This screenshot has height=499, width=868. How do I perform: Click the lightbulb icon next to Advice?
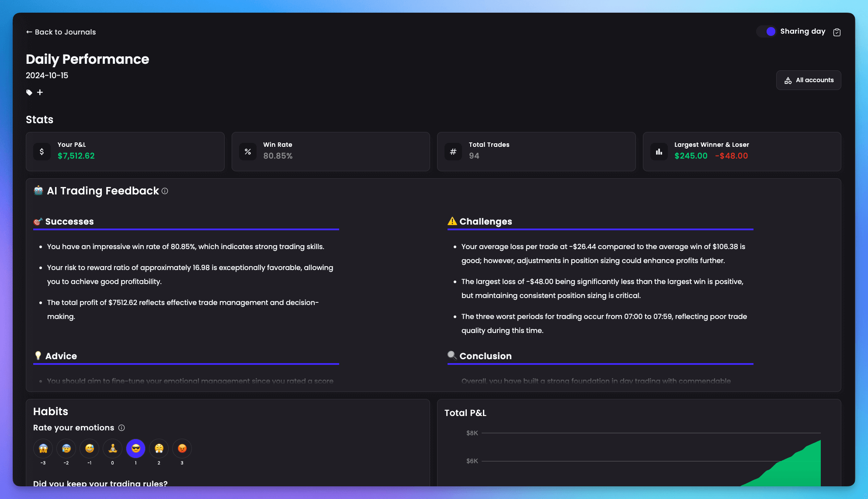tap(38, 356)
